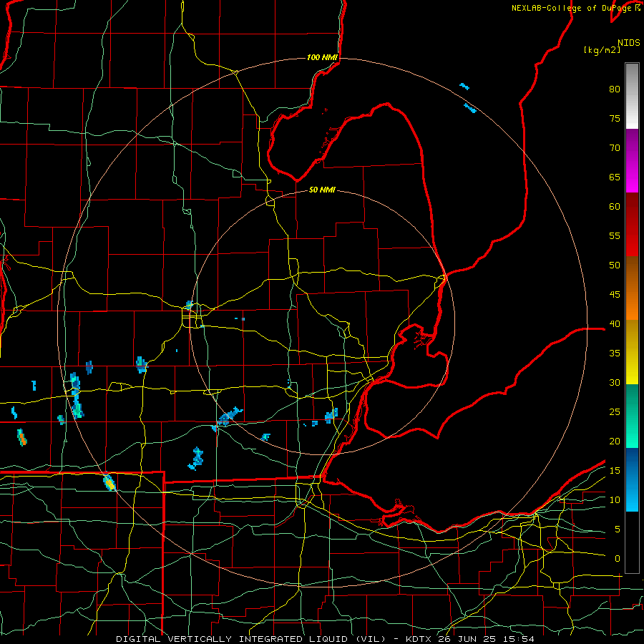Pick the white-gray top segment of color bar
Viewport: 644px width, 644px height.
click(632, 96)
